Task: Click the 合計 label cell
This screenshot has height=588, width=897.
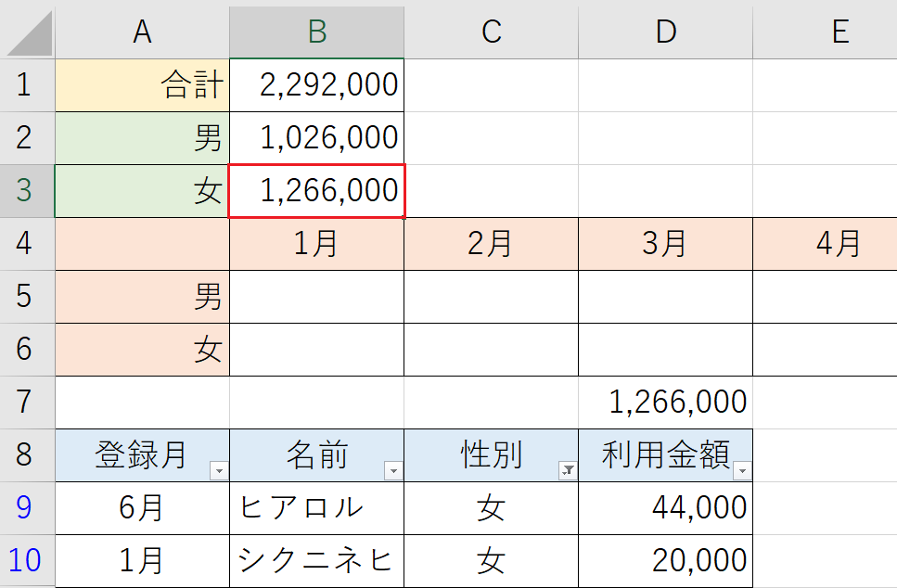Action: click(x=143, y=85)
